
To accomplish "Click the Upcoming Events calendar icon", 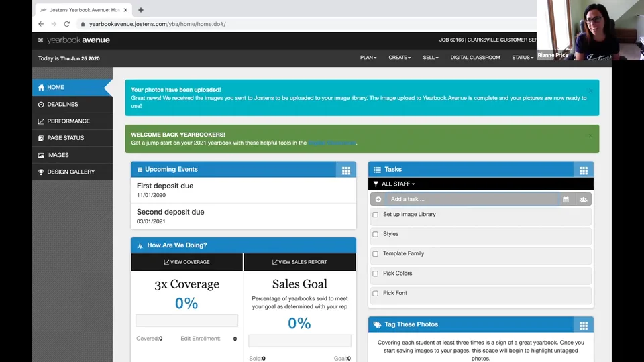I will tap(140, 170).
